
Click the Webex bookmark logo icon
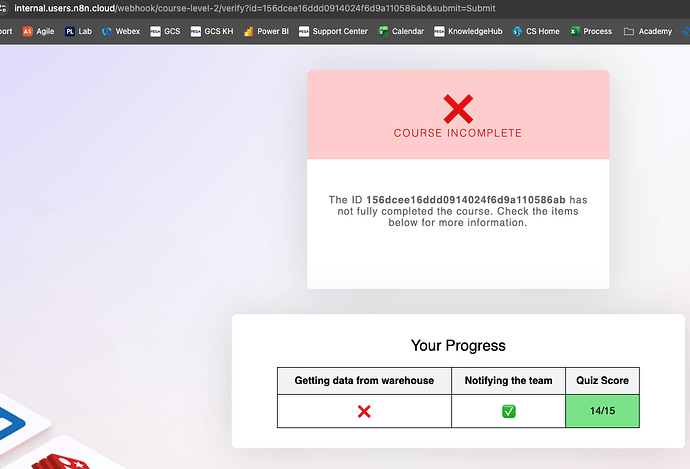click(x=106, y=31)
